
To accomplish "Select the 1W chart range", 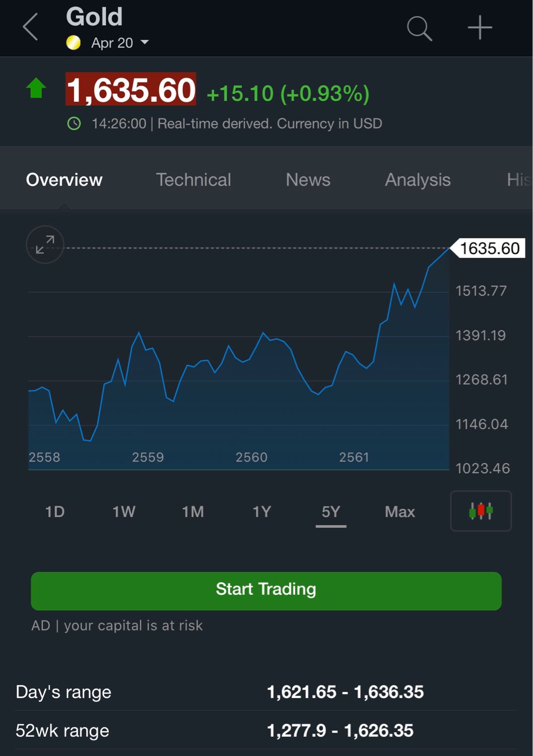I will pos(123,512).
